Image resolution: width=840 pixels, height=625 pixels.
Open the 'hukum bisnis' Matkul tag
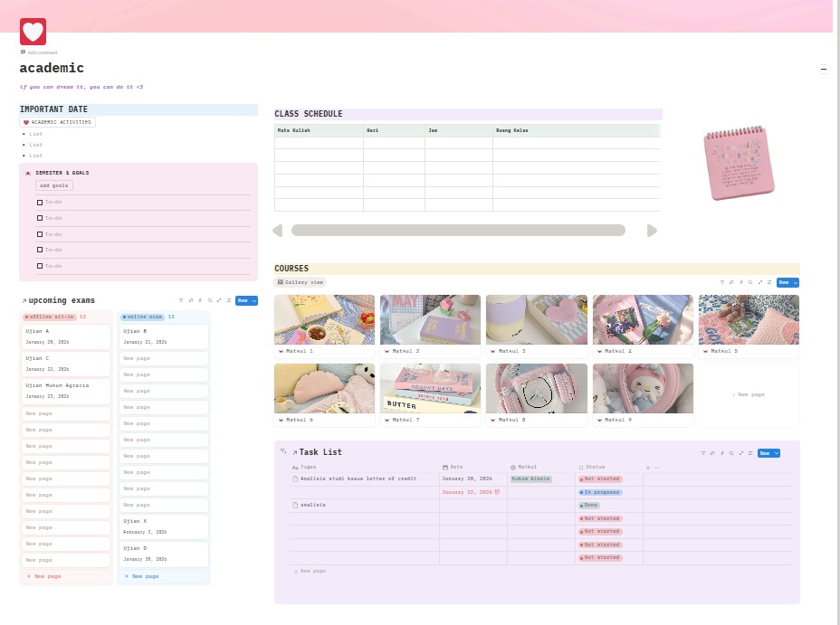click(531, 478)
